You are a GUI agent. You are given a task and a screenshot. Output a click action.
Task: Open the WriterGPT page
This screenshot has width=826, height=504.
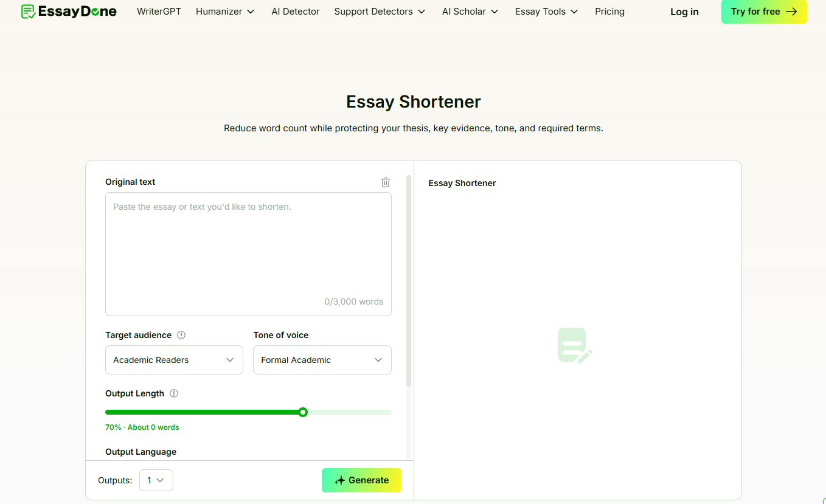click(159, 12)
